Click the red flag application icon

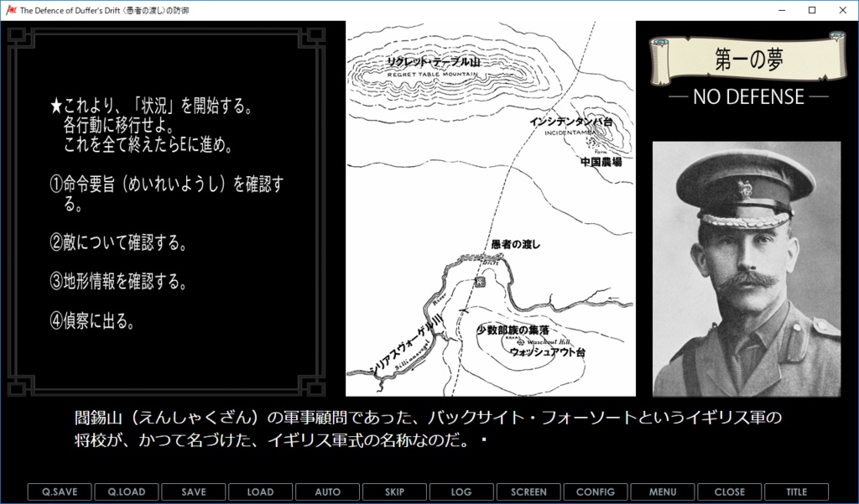pyautogui.click(x=10, y=9)
